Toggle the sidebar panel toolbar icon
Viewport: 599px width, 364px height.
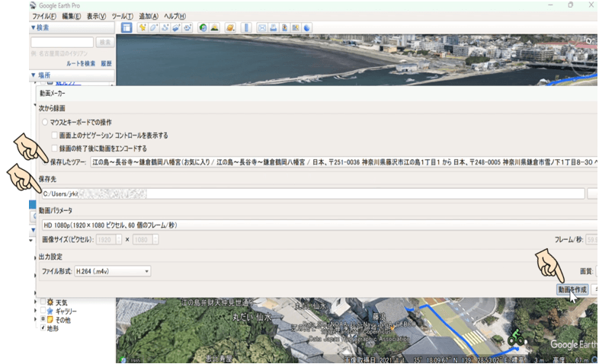click(127, 28)
